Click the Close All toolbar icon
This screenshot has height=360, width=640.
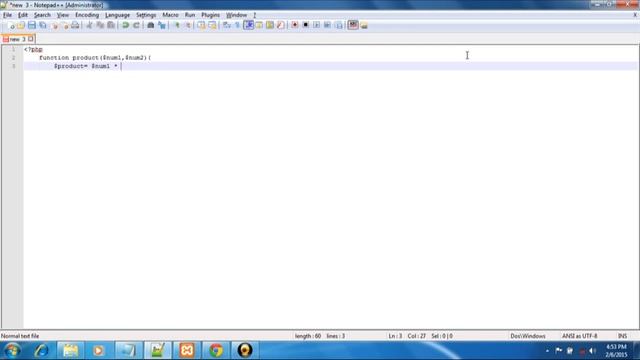(x=64, y=25)
